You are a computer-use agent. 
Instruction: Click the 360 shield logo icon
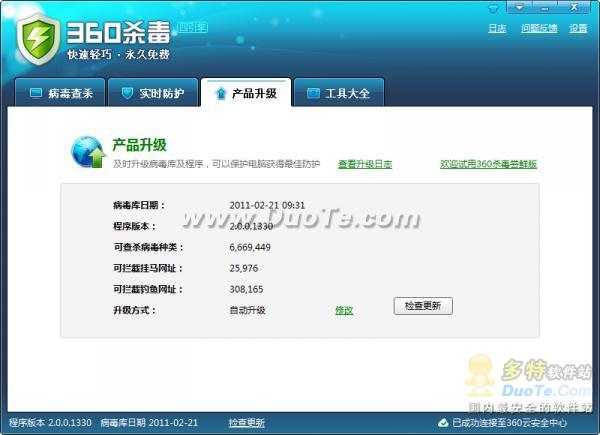(38, 39)
